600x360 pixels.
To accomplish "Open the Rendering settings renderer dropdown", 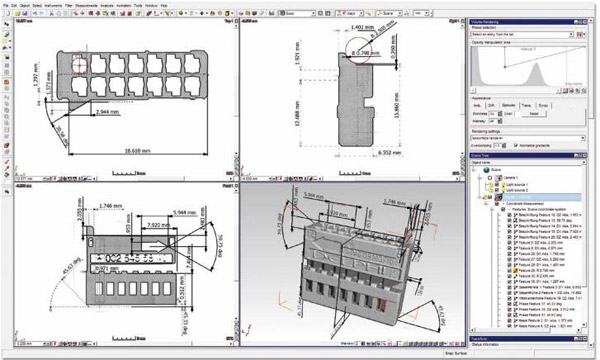I will click(527, 138).
